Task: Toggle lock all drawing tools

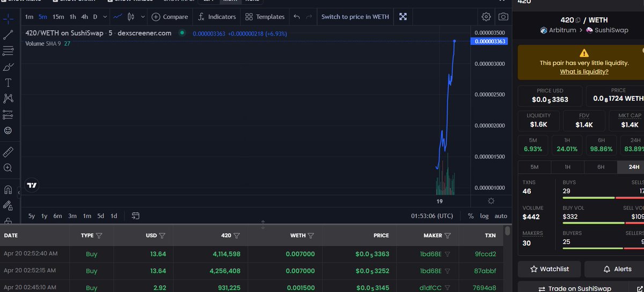Action: click(8, 205)
